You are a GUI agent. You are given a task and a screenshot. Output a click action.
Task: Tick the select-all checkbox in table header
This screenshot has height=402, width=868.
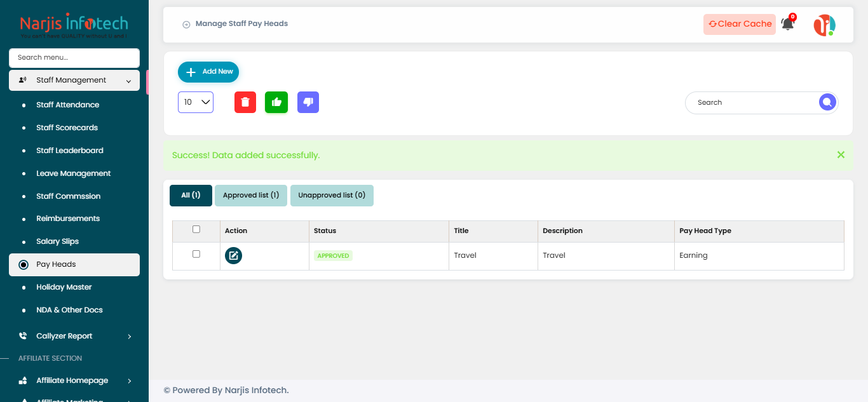pyautogui.click(x=196, y=229)
